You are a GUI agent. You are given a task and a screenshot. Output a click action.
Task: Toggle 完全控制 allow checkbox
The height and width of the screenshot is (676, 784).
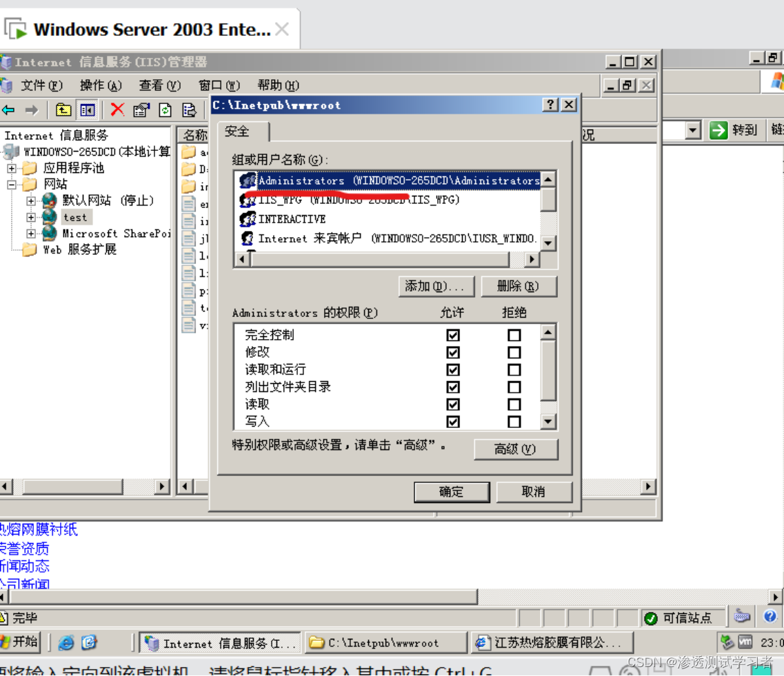point(453,335)
